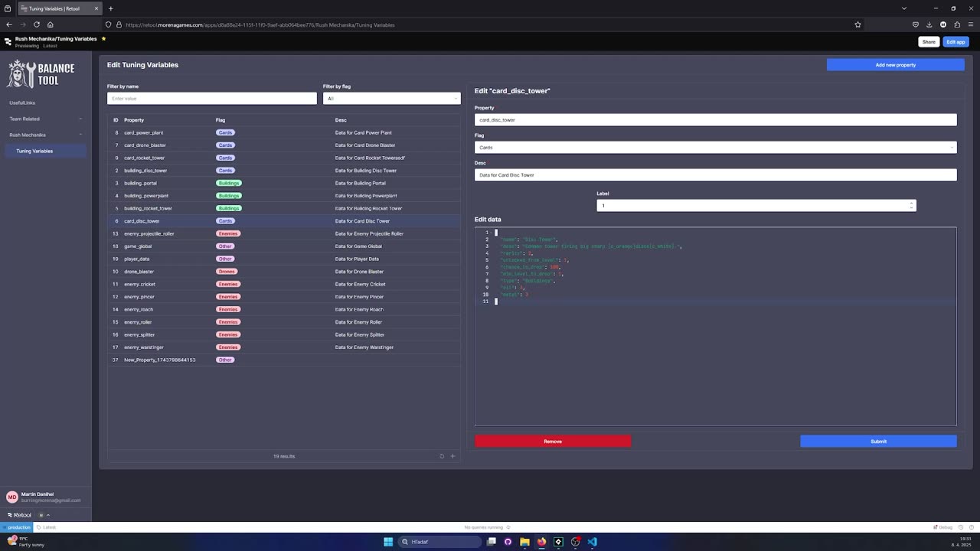Screen dimensions: 980x551
Task: Click the Retool logo in the header
Action: tap(8, 41)
